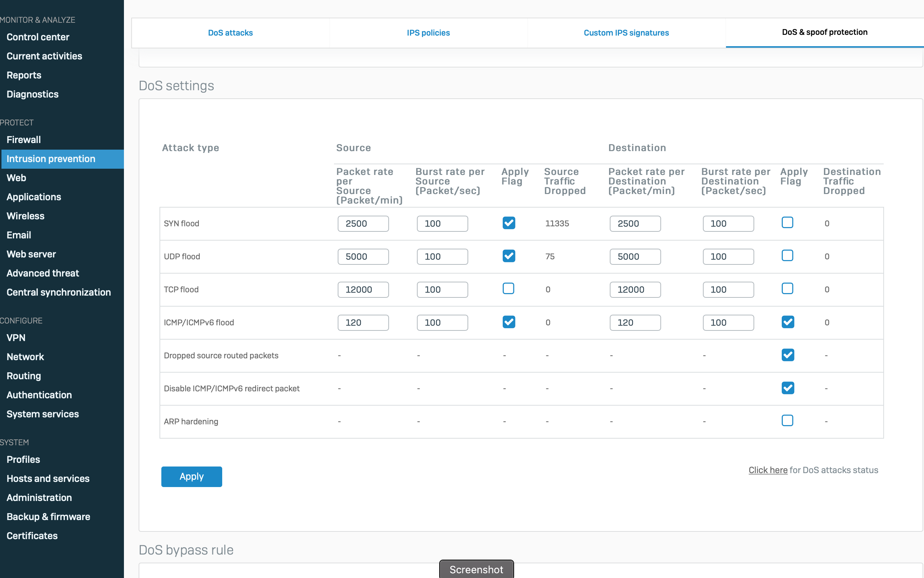Go to Control center menu item
924x578 pixels.
click(x=38, y=37)
